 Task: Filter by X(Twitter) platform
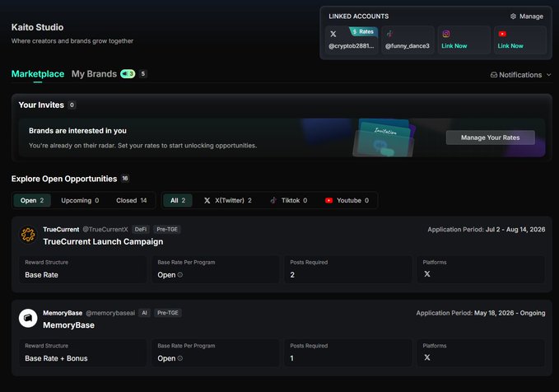227,200
